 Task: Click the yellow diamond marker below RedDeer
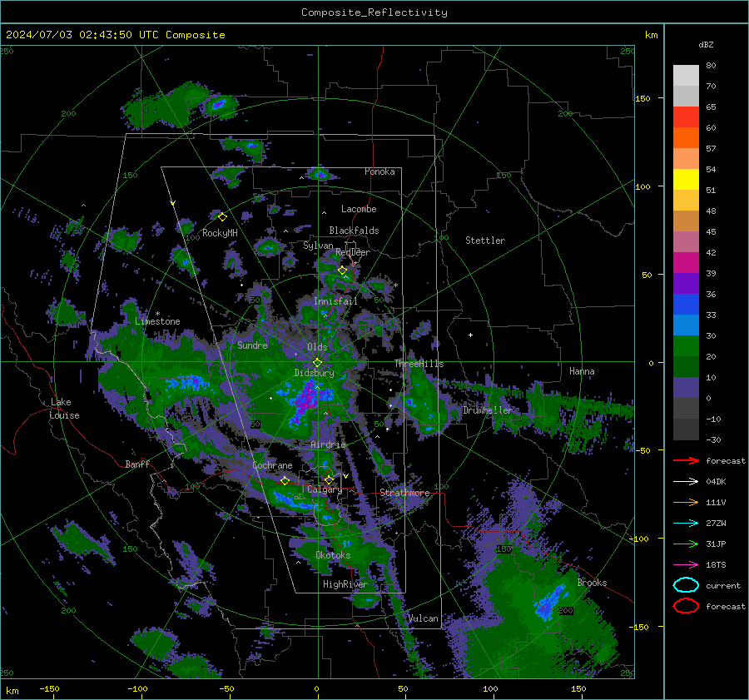pyautogui.click(x=342, y=271)
